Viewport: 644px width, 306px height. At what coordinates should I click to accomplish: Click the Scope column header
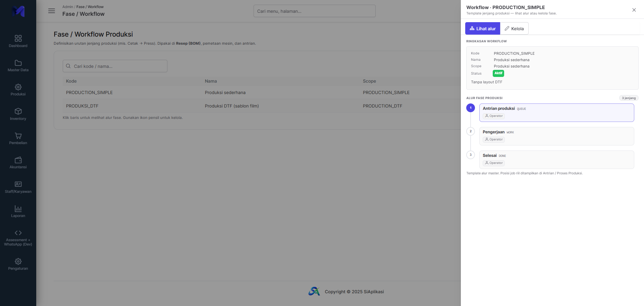point(369,81)
